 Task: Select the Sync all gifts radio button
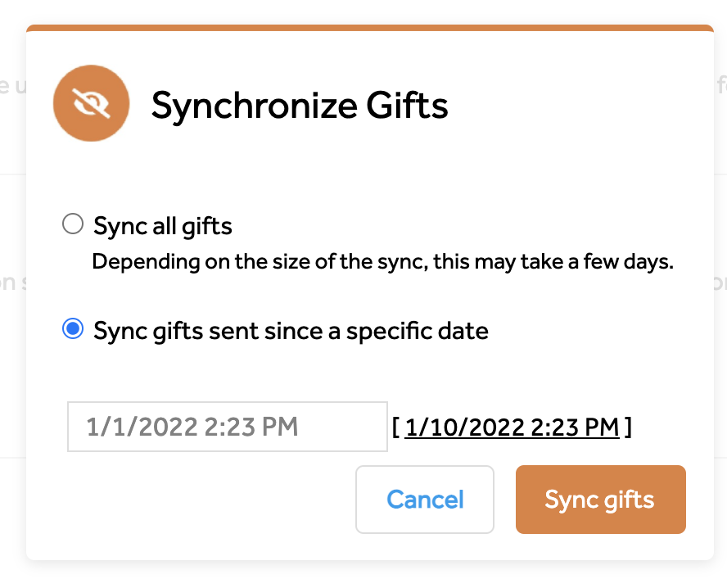[x=73, y=224]
